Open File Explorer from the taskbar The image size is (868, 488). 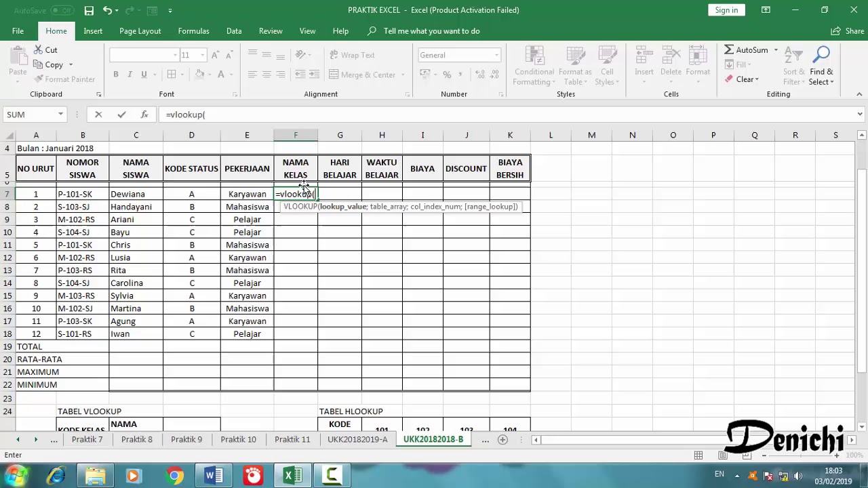96,476
